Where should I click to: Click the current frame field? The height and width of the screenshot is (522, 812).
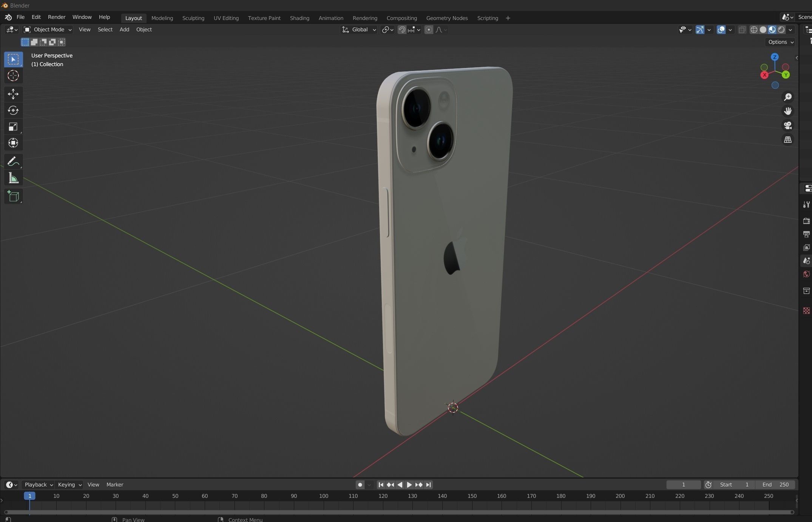[x=683, y=485]
